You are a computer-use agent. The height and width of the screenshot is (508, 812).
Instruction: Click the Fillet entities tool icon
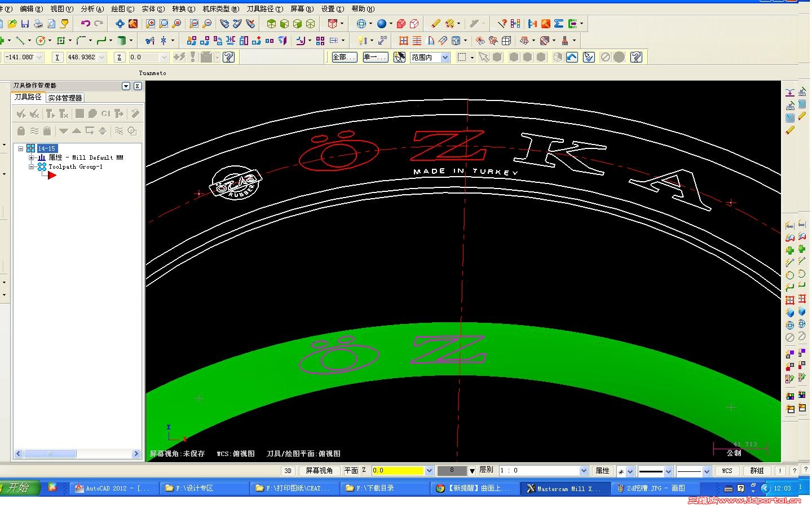[81, 41]
